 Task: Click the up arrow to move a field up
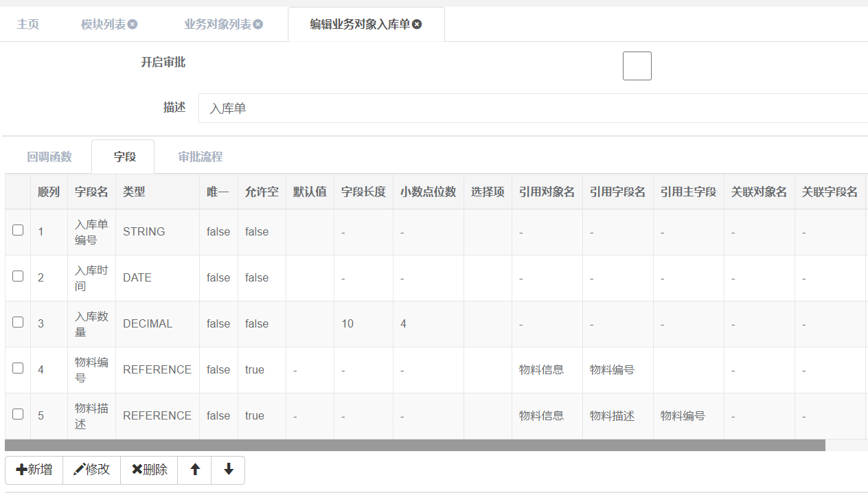tap(194, 470)
